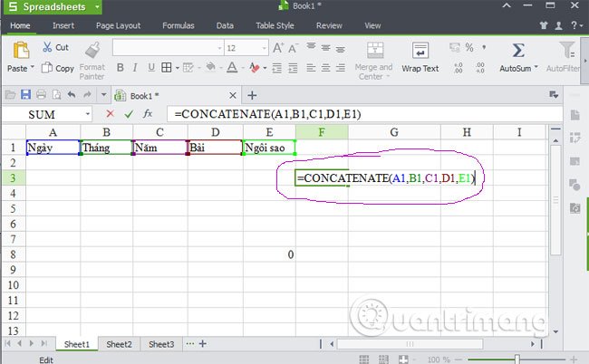Expand the quick access toolbar arrow
This screenshot has width=589, height=364.
[103, 94]
